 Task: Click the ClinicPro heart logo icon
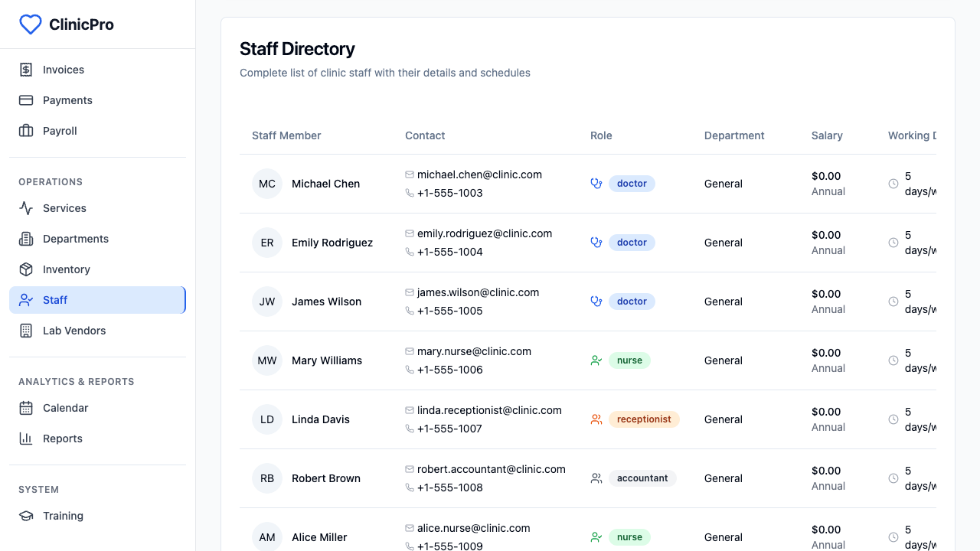tap(30, 24)
